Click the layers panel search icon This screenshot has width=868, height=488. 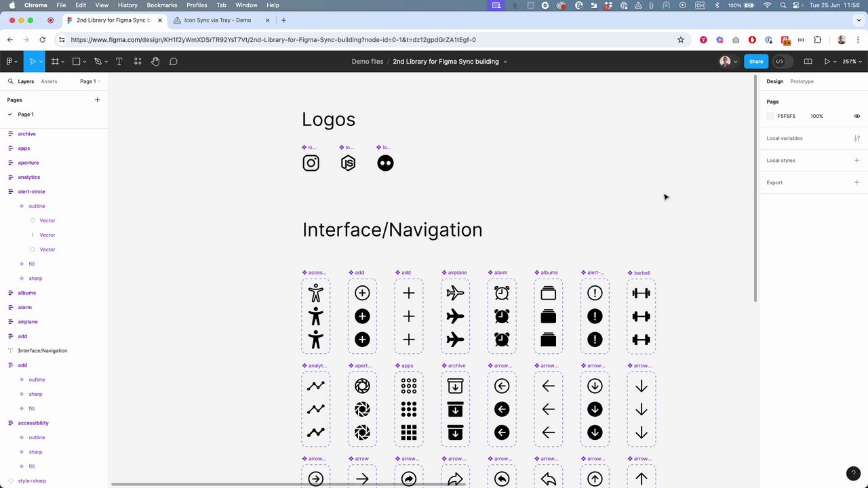10,81
